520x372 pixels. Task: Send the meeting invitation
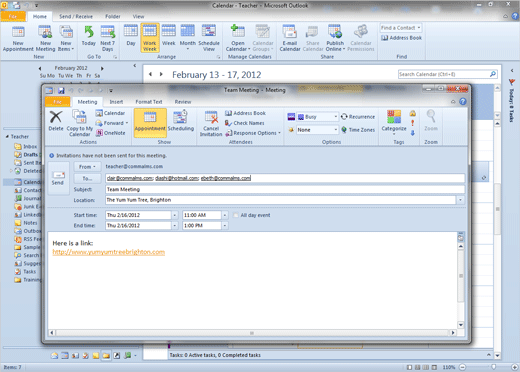[x=58, y=178]
